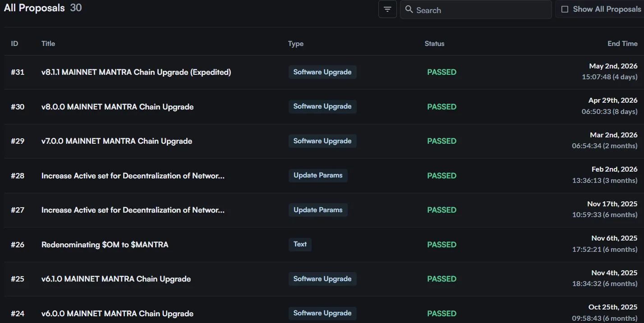Click PASSED status of proposal #27
The image size is (644, 323).
442,210
